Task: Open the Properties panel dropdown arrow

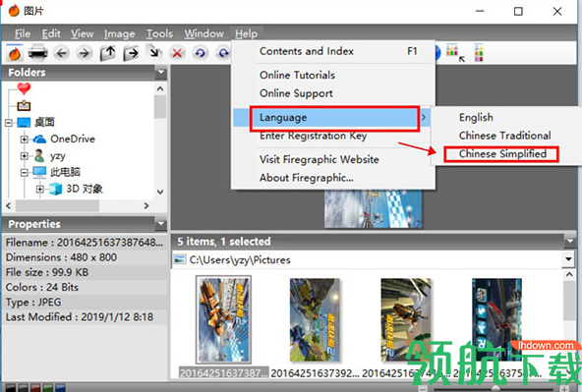Action: click(161, 224)
